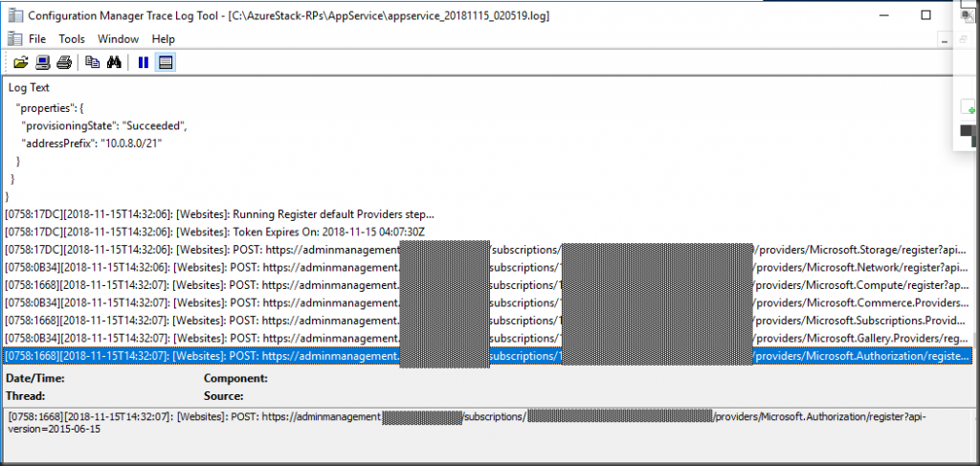Toggle the Show details pane icon

(165, 62)
